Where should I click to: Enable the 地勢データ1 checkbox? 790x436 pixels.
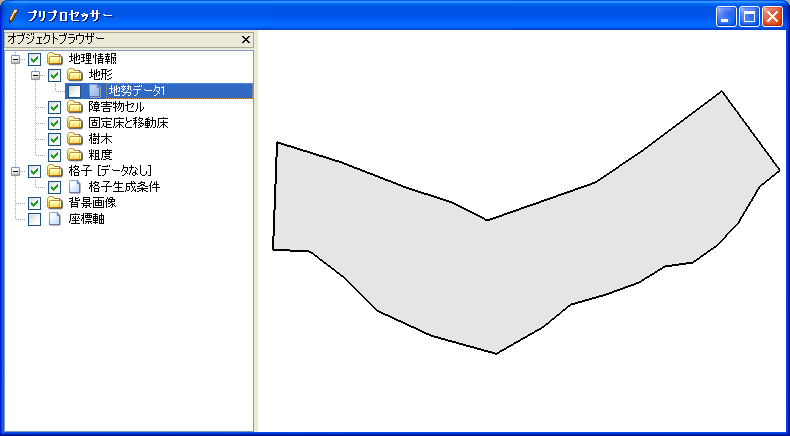click(75, 91)
